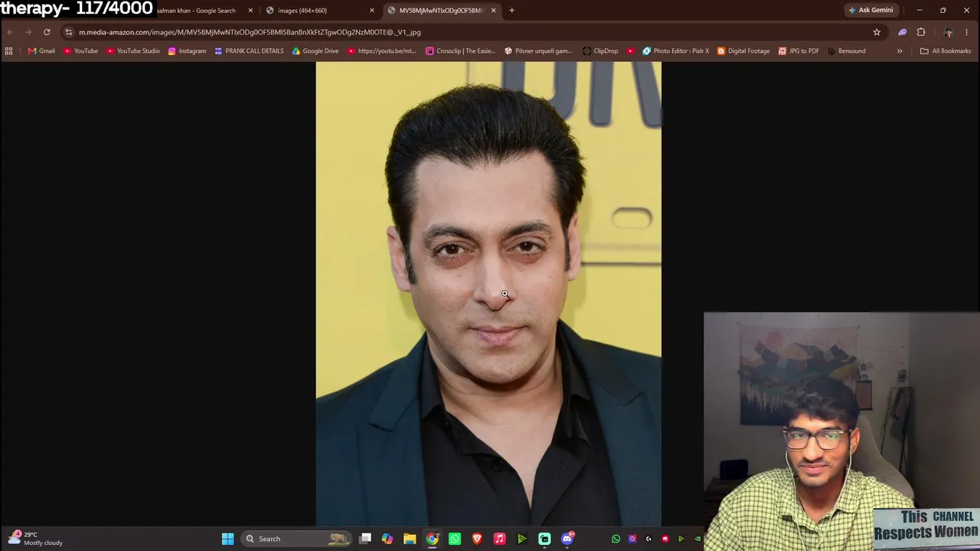Open File Explorer from the taskbar

410,539
